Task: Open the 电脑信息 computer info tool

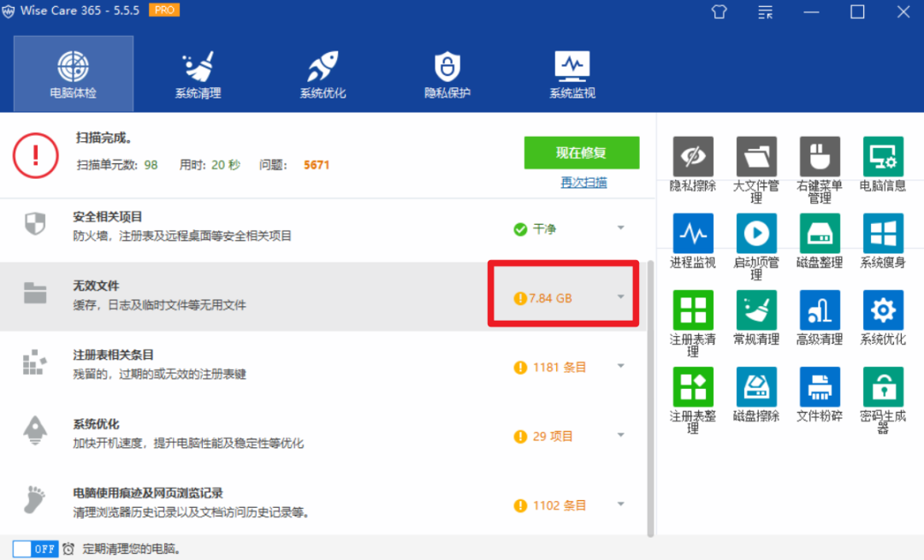Action: click(883, 156)
